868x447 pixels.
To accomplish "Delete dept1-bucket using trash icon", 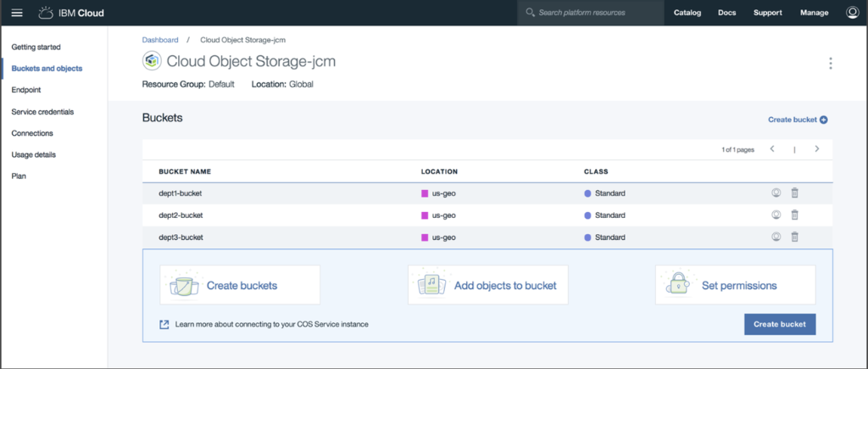I will [x=794, y=193].
